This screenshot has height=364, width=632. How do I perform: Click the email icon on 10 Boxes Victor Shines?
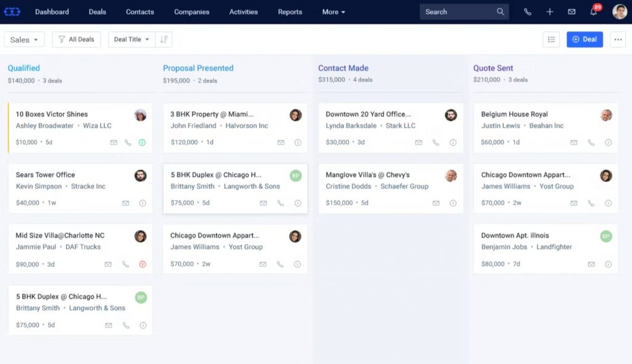tap(114, 143)
